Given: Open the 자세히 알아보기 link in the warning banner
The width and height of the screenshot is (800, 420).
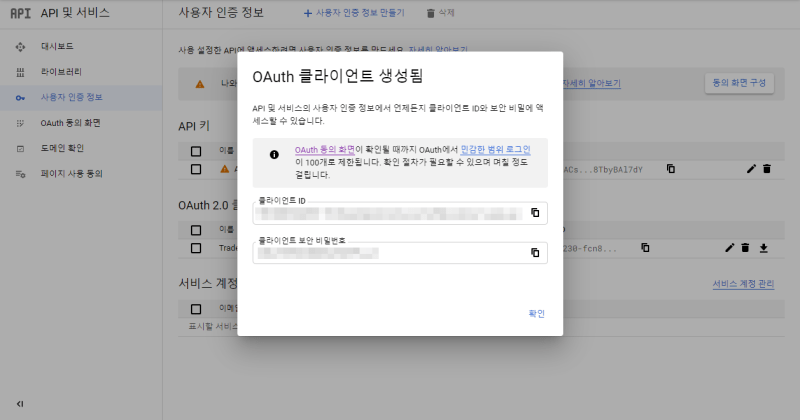Looking at the screenshot, I should coord(591,83).
